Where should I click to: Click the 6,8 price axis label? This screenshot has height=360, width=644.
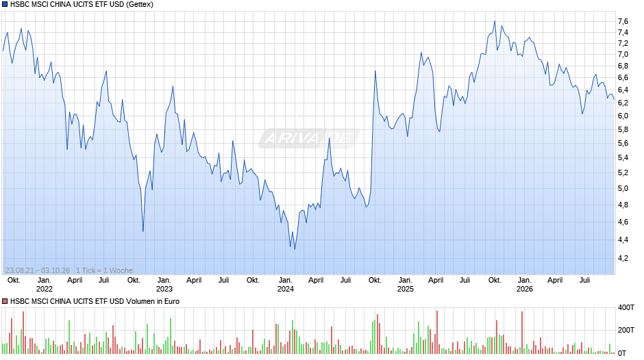(x=623, y=66)
